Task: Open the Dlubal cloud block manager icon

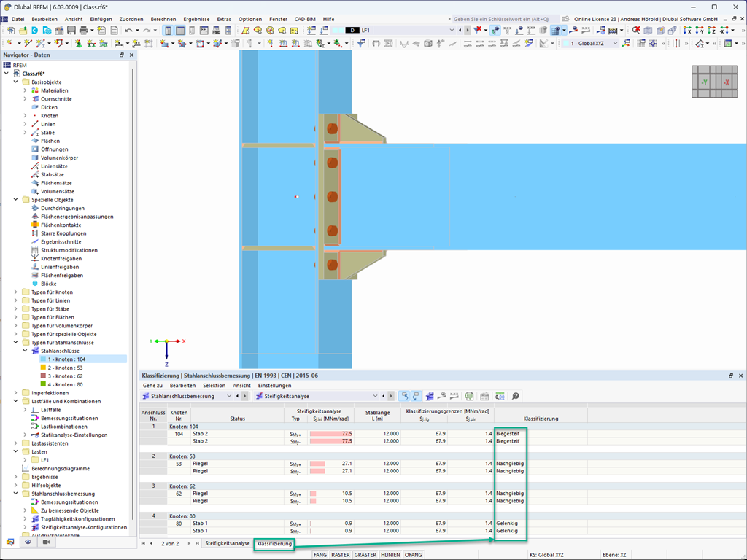Action: (47, 31)
